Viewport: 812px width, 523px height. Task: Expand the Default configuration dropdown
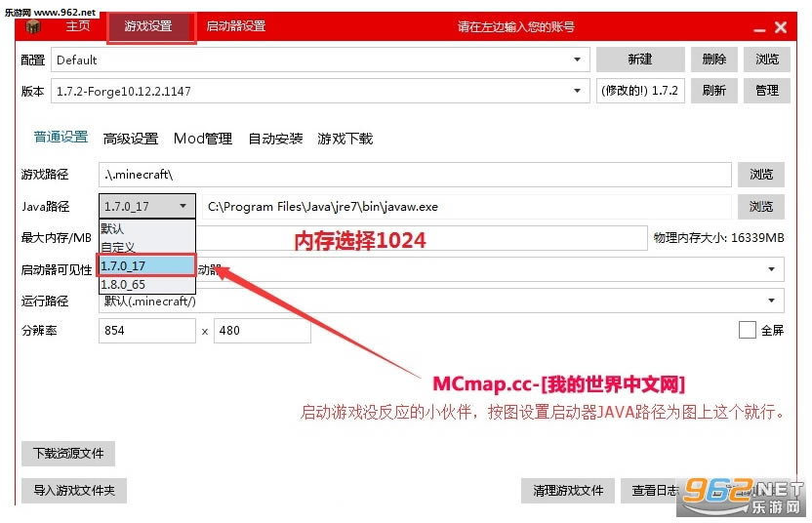pyautogui.click(x=577, y=60)
